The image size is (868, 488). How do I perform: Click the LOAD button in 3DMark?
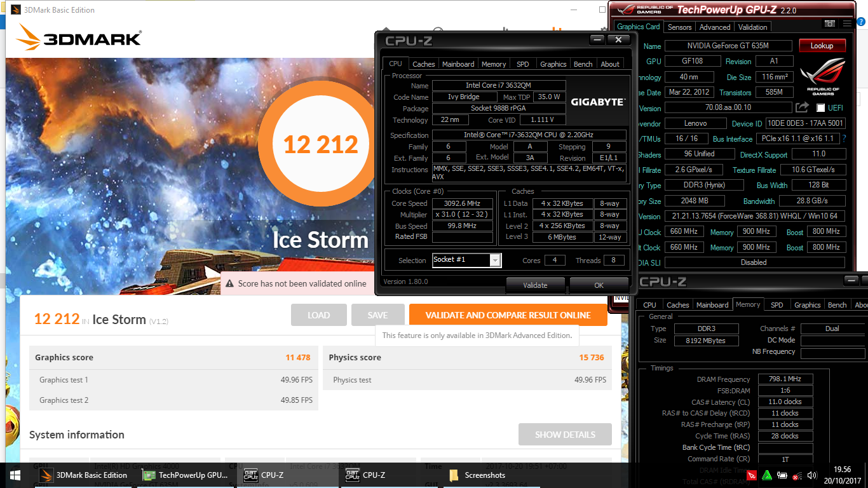click(x=319, y=315)
